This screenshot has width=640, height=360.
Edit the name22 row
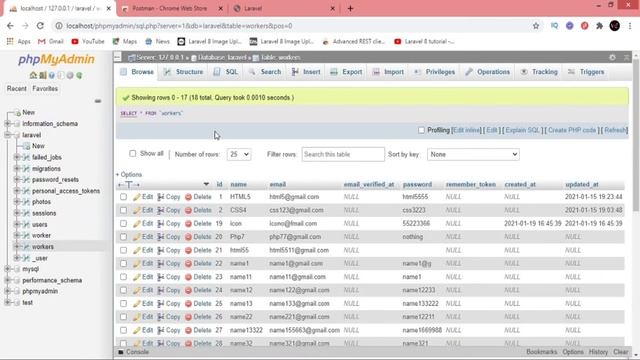pos(143,317)
